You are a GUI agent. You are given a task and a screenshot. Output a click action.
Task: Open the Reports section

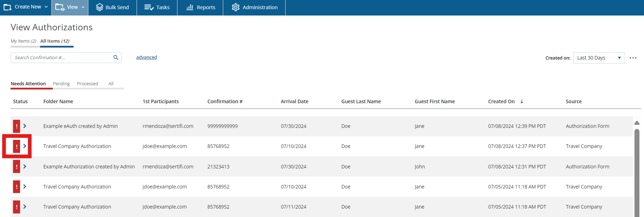click(x=200, y=7)
